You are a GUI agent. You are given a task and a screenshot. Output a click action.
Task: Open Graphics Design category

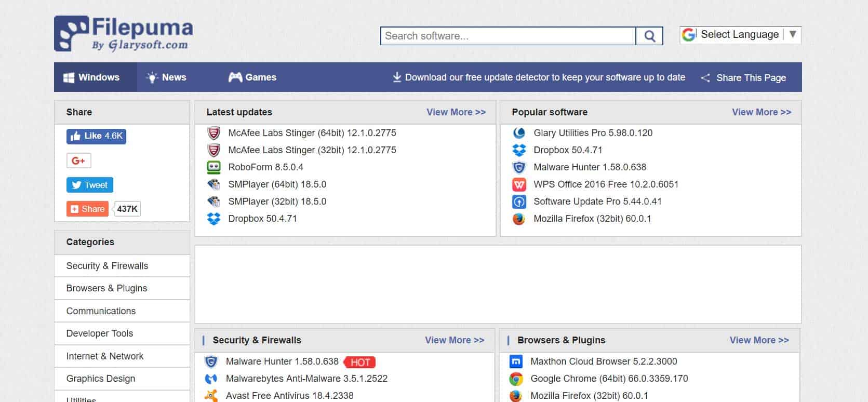122,379
